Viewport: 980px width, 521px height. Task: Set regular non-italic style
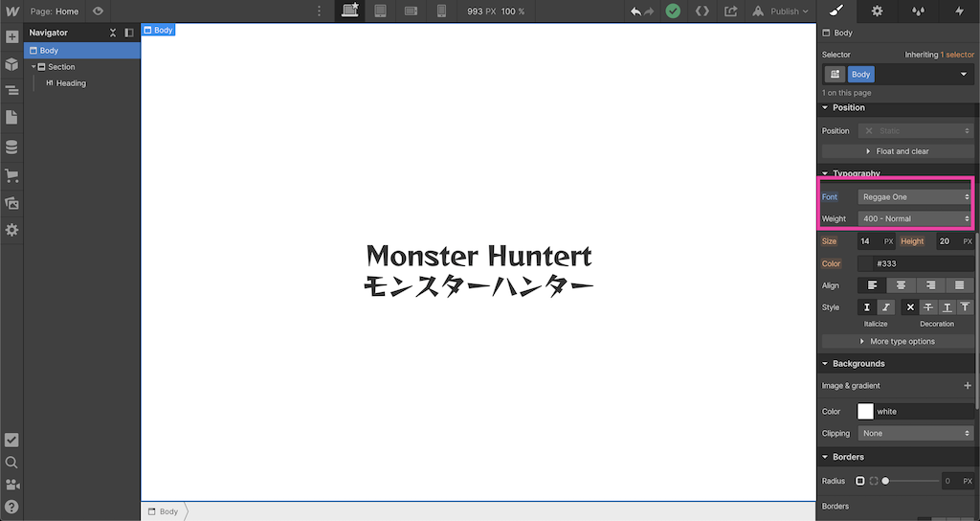(867, 307)
